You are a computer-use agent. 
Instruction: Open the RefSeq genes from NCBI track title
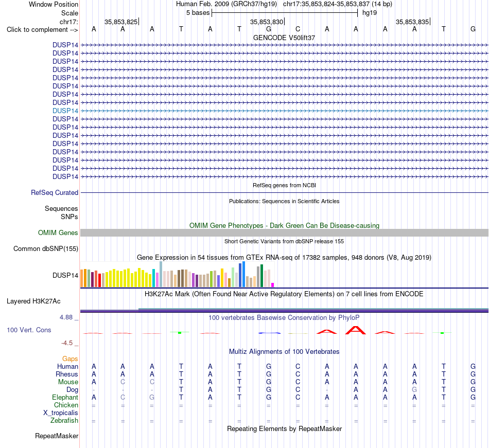pos(284,185)
